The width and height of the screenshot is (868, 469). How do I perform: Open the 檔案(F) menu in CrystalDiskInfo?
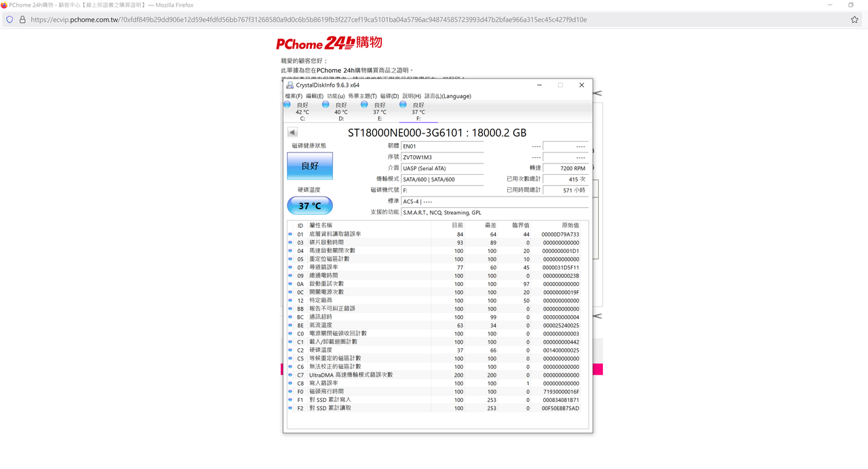tap(294, 96)
